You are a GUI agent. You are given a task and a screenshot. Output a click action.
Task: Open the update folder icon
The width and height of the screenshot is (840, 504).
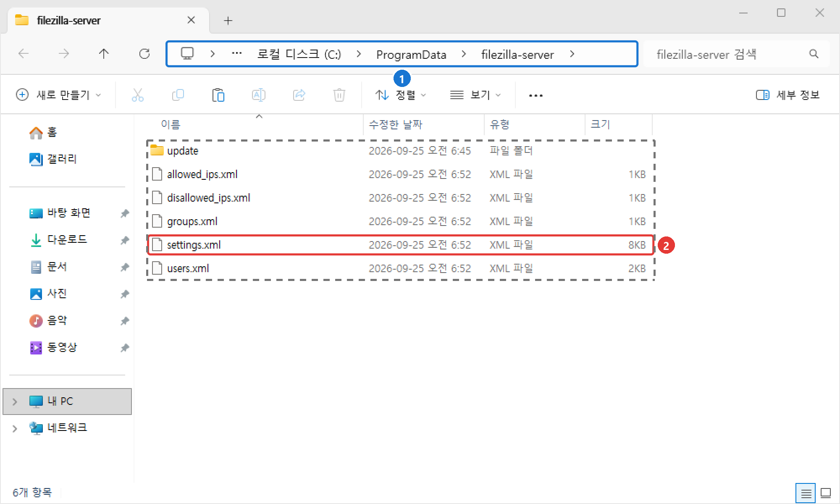click(x=157, y=150)
